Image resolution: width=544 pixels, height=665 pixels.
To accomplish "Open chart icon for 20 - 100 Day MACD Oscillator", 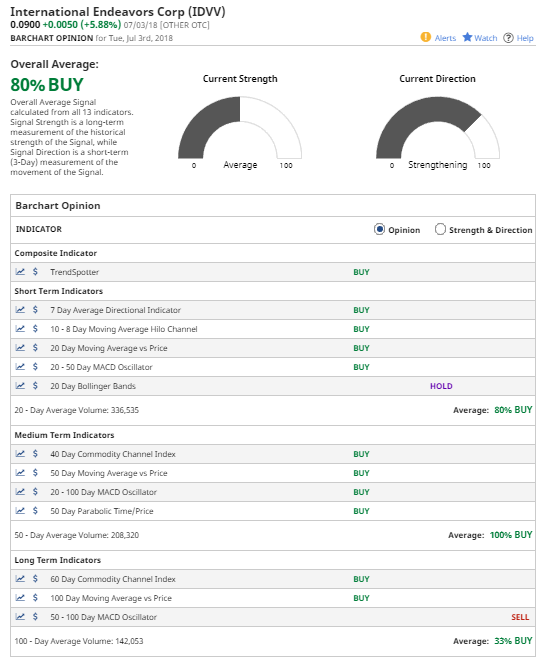I will (x=20, y=492).
